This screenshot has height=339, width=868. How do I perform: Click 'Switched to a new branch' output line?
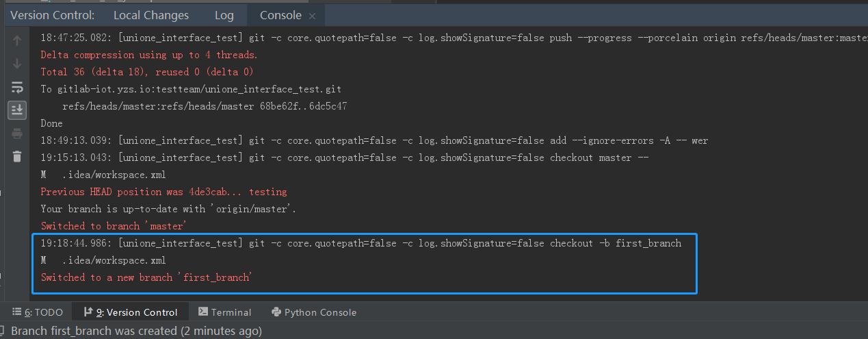coord(146,277)
